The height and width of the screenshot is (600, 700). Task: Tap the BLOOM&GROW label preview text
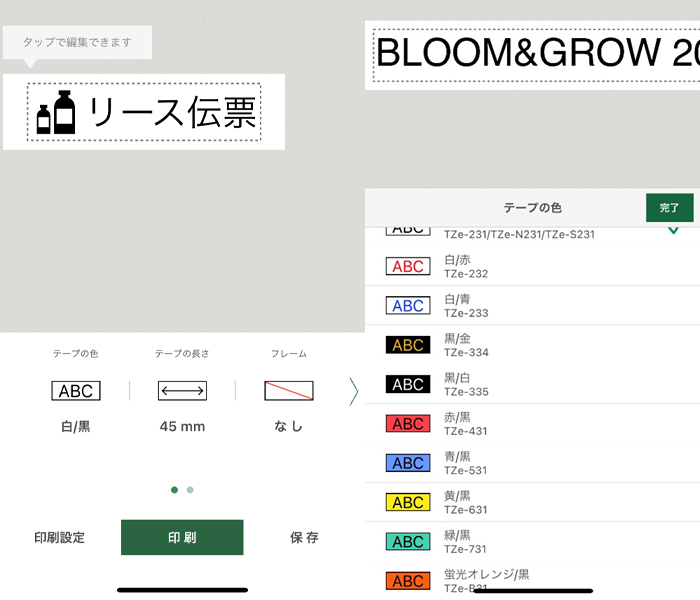click(x=538, y=53)
